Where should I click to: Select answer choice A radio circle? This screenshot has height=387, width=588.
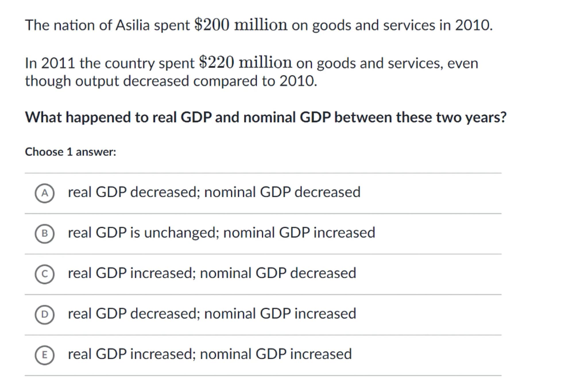point(45,193)
